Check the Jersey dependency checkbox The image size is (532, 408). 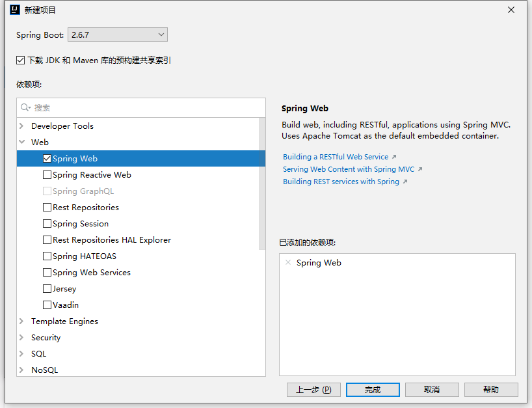pyautogui.click(x=47, y=288)
